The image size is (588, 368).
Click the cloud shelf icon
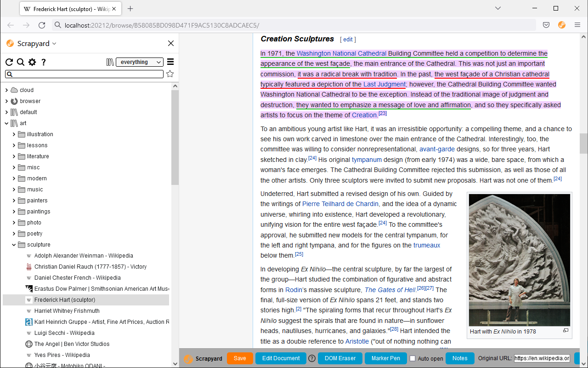(x=14, y=90)
